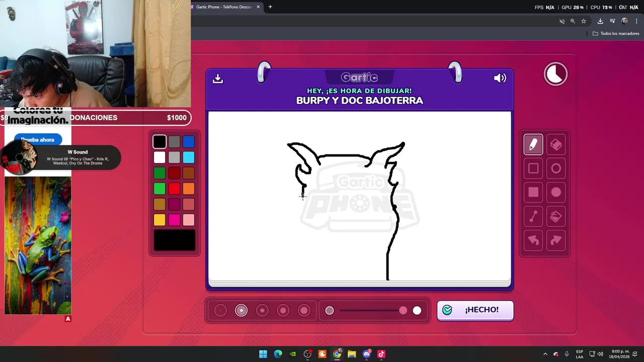Pick the cyan color swatch
This screenshot has height=362, width=644.
pyautogui.click(x=189, y=157)
